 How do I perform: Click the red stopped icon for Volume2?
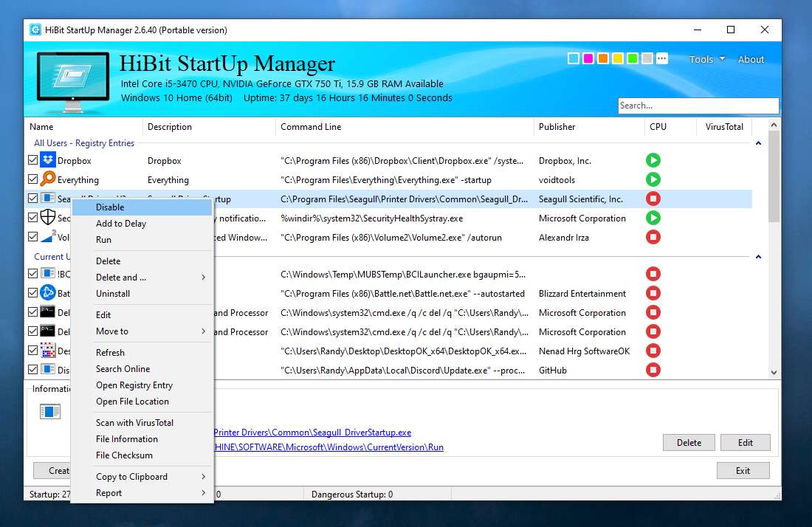pos(653,237)
